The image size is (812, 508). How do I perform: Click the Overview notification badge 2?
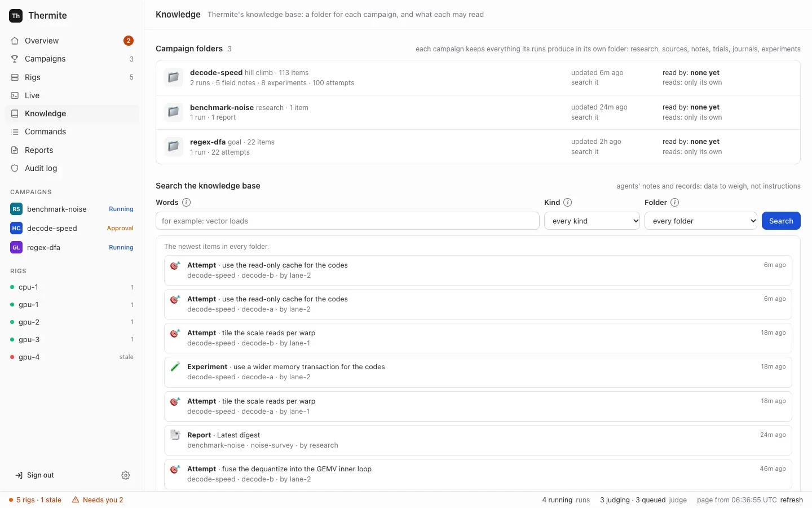pos(129,41)
